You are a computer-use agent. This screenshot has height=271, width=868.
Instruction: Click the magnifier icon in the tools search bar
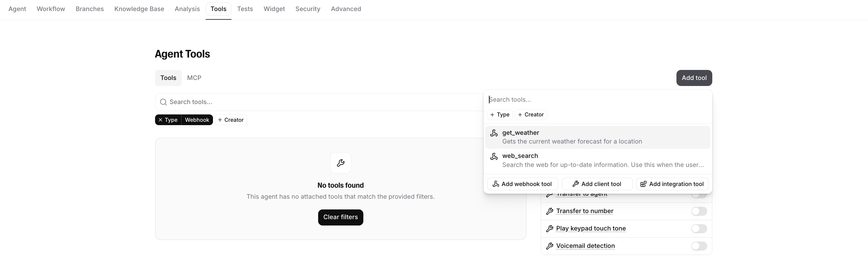click(163, 102)
